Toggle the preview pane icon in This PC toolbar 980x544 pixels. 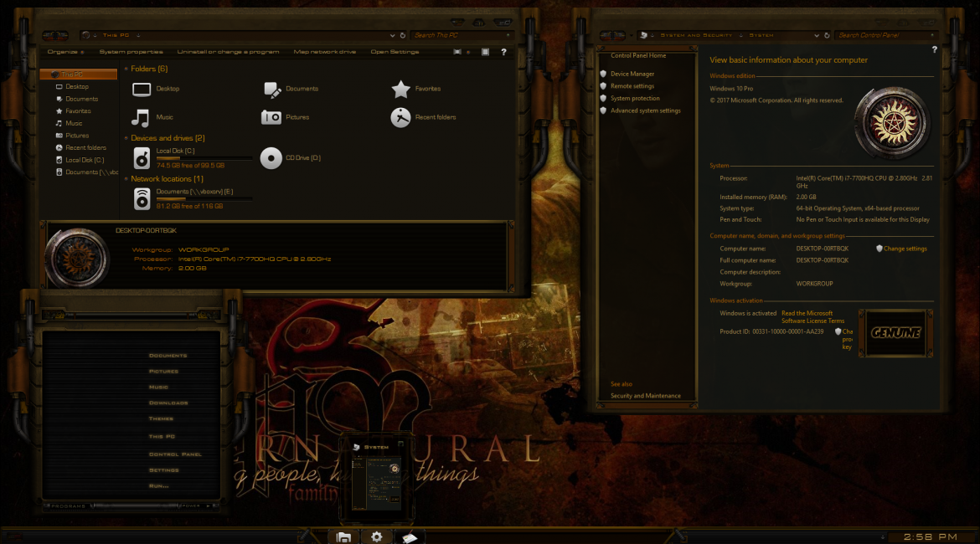[x=485, y=52]
